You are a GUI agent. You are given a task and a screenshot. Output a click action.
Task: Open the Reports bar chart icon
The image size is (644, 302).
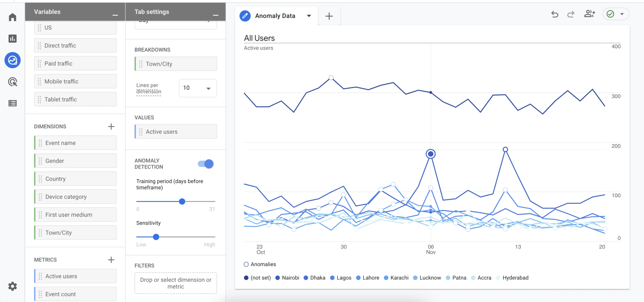pos(13,39)
